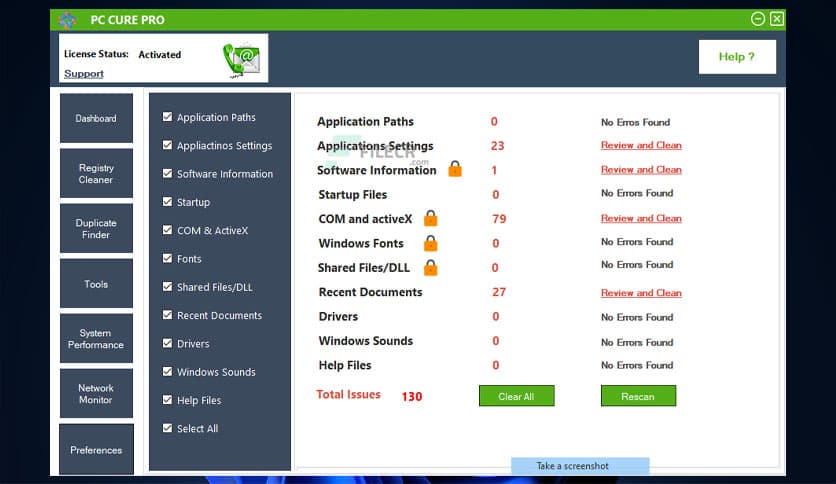Click the License Status Activated text
This screenshot has height=484, width=836.
pos(159,54)
